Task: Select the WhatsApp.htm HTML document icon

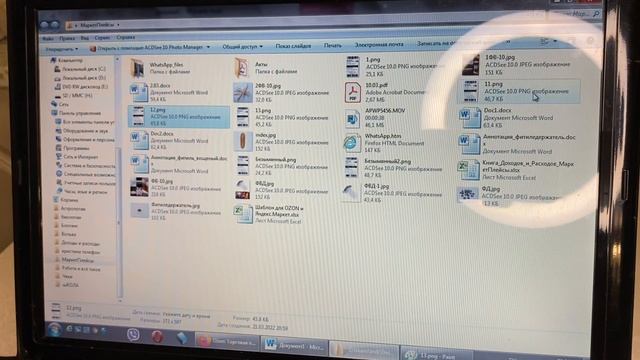Action: tap(351, 143)
